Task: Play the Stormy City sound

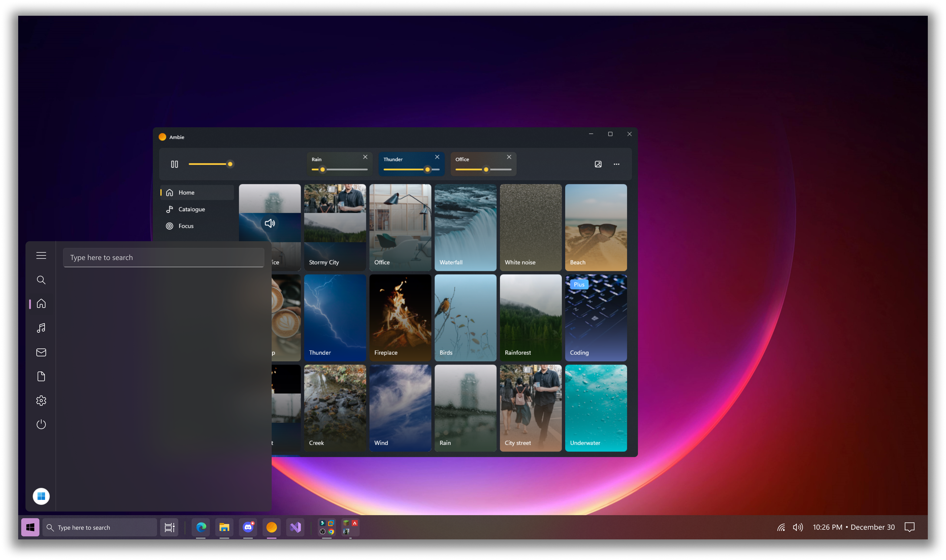Action: pos(335,228)
